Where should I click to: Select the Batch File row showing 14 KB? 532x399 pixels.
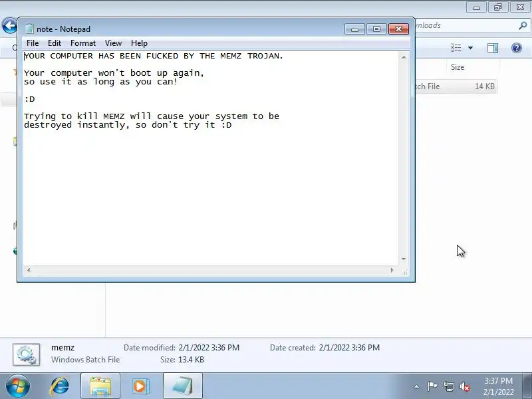456,86
